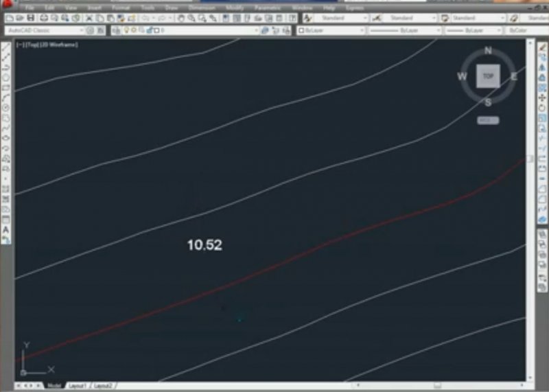The height and width of the screenshot is (392, 549).
Task: Click the E compass label on ViewCube
Action: point(513,77)
